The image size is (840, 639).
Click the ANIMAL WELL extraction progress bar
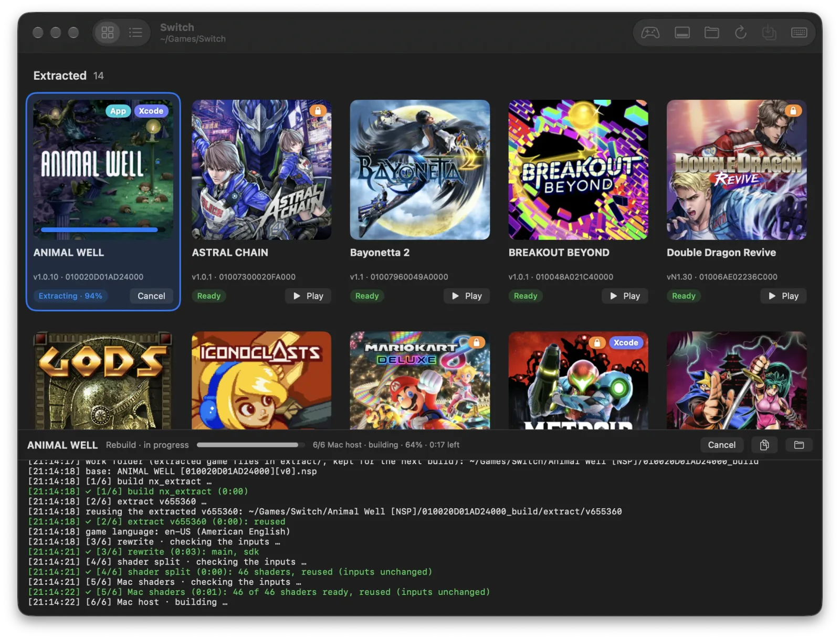[103, 229]
